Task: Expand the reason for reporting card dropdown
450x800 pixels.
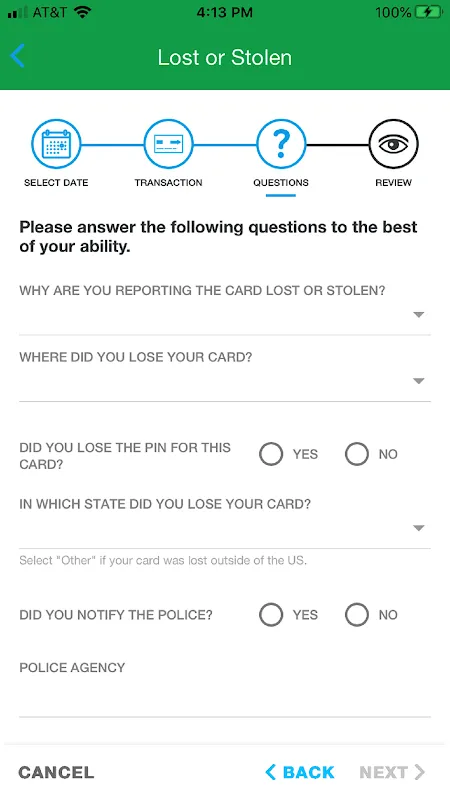Action: (225, 315)
